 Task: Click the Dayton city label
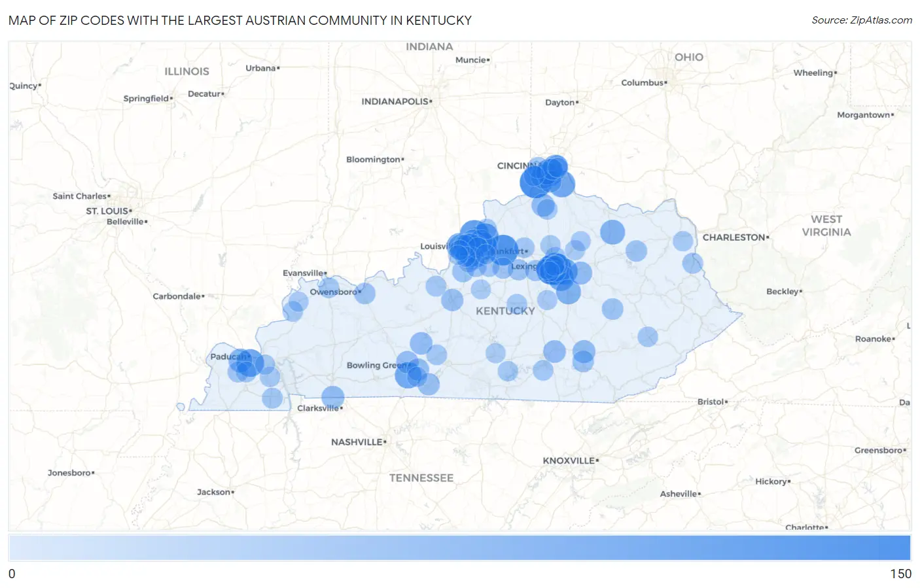click(559, 102)
